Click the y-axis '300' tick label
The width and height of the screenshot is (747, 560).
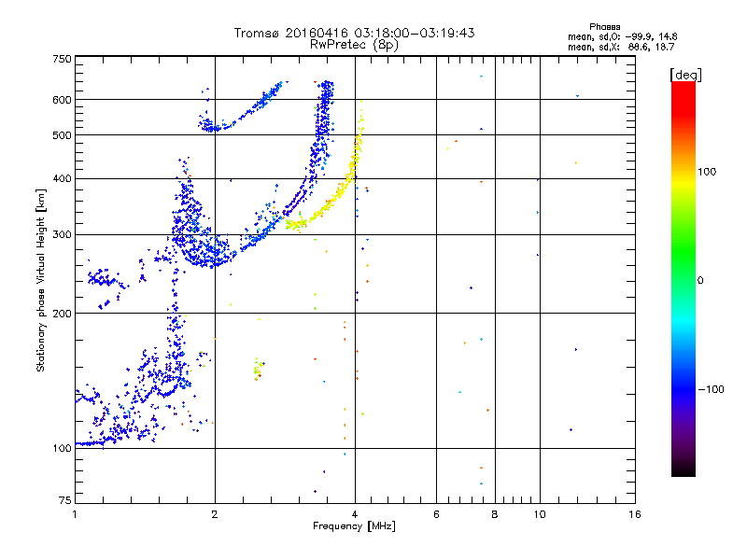point(62,235)
